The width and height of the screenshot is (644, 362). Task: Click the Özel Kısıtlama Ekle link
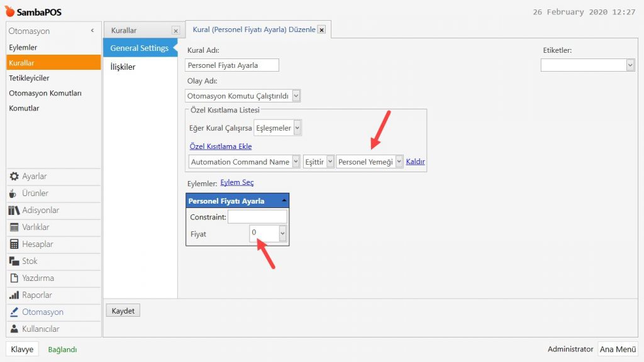click(x=220, y=146)
